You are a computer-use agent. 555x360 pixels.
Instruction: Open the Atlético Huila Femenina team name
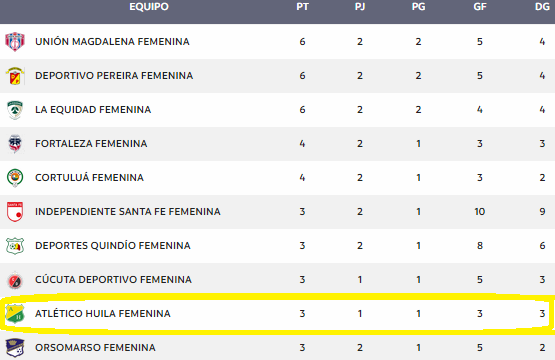click(103, 313)
